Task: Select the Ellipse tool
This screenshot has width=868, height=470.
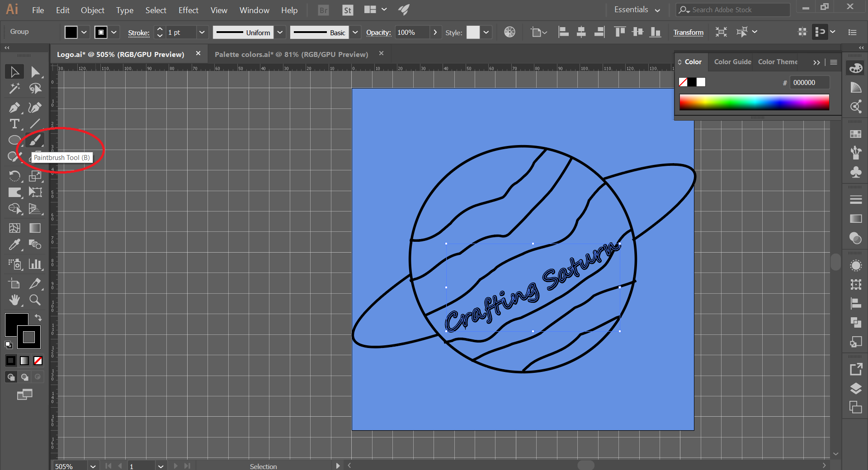Action: click(14, 140)
